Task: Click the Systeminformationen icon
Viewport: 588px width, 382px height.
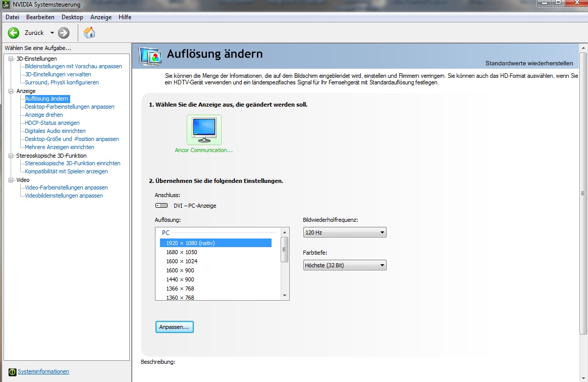Action: tap(13, 372)
